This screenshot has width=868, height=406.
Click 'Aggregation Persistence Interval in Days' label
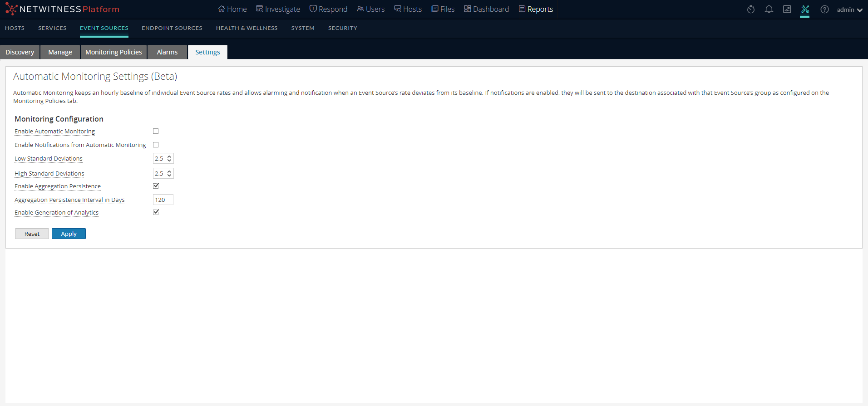(69, 200)
